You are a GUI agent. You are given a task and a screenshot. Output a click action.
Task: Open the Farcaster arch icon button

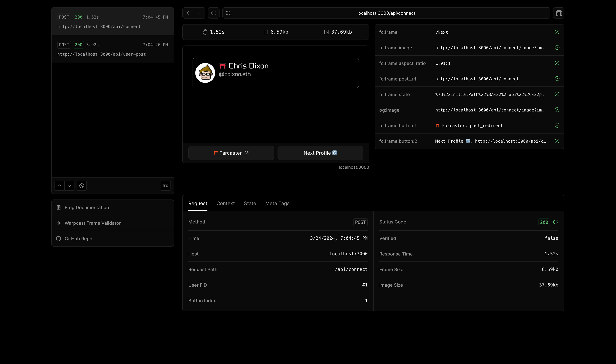pos(559,13)
